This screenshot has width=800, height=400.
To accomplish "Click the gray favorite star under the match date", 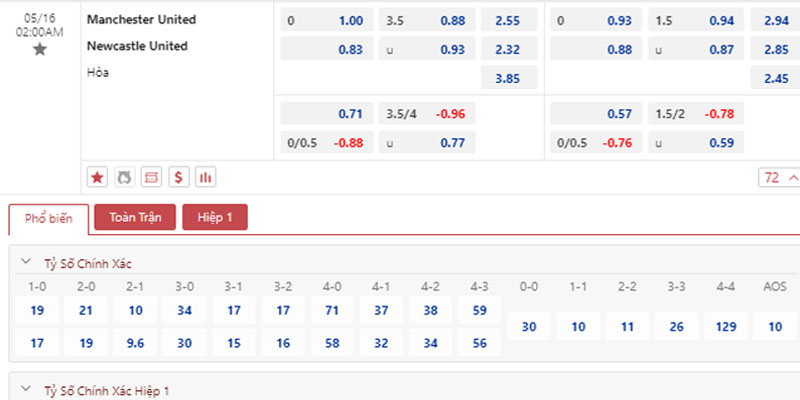I will coord(40,49).
